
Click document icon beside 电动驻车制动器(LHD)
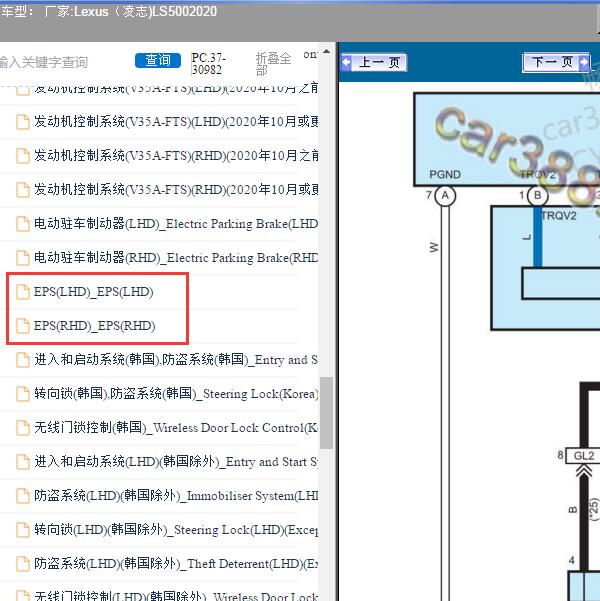point(23,224)
